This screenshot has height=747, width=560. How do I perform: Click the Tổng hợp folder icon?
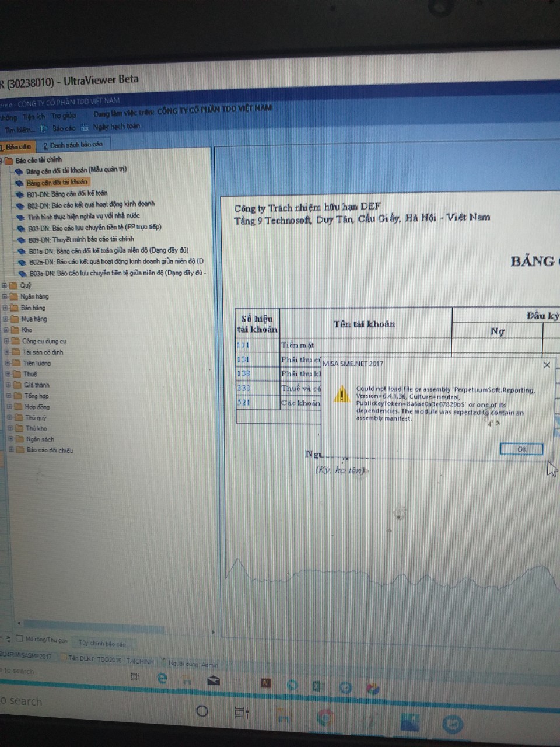(x=17, y=396)
